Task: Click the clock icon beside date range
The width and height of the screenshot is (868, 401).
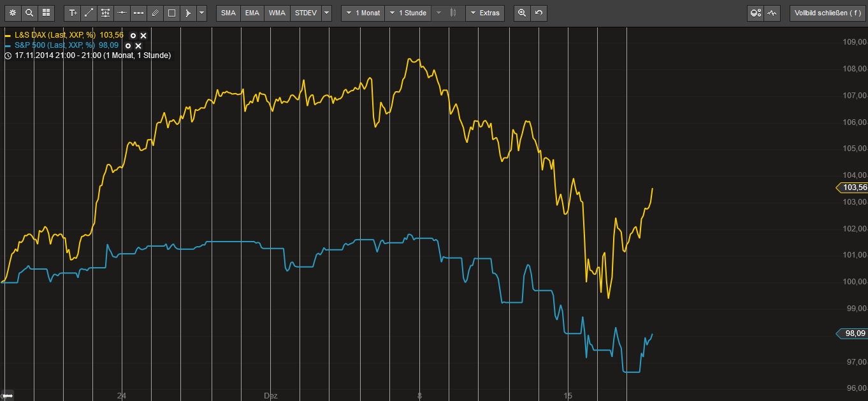Action: click(8, 55)
